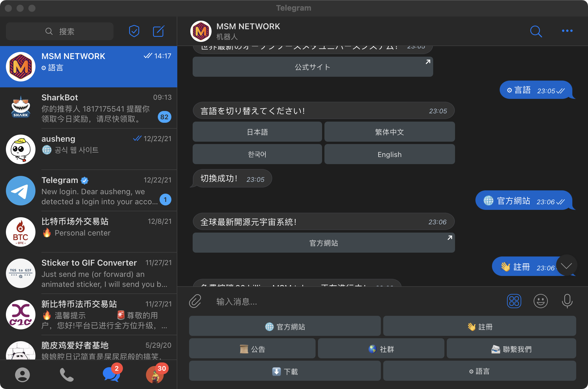The image size is (588, 389).
Task: Toggle 한국어 language option
Action: click(x=257, y=155)
